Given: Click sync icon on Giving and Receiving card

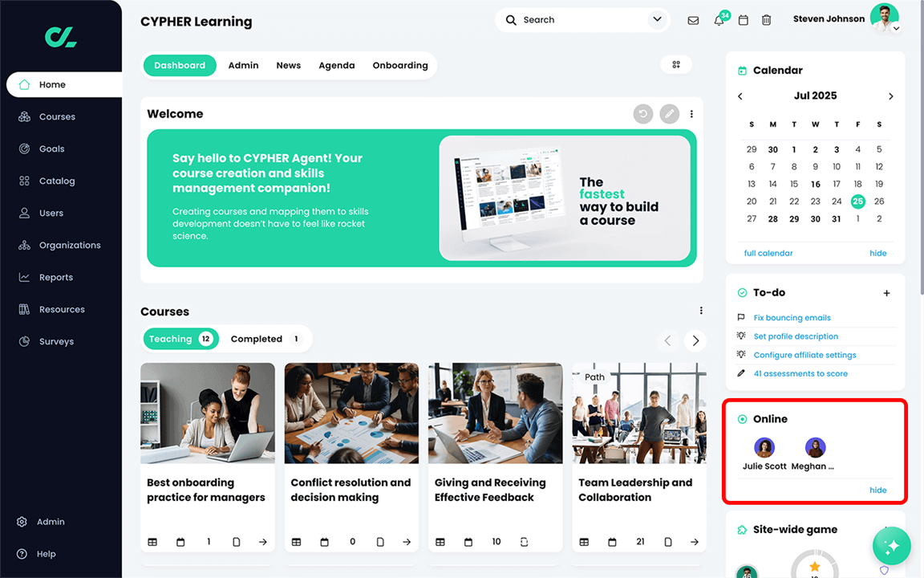Looking at the screenshot, I should click(x=524, y=542).
